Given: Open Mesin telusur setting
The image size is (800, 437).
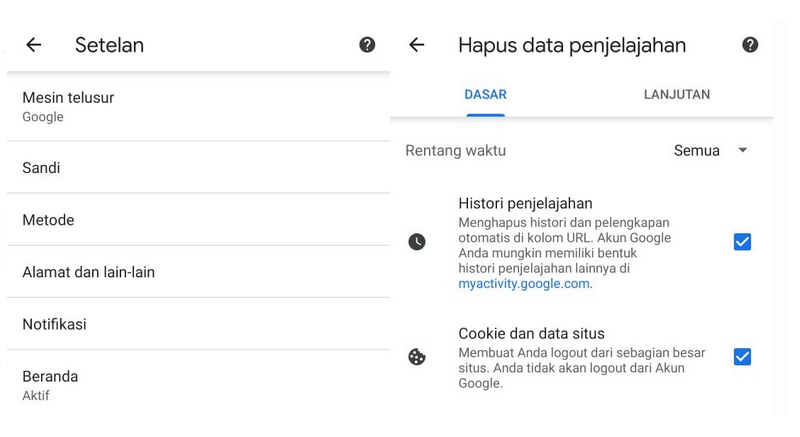Looking at the screenshot, I should pyautogui.click(x=198, y=107).
